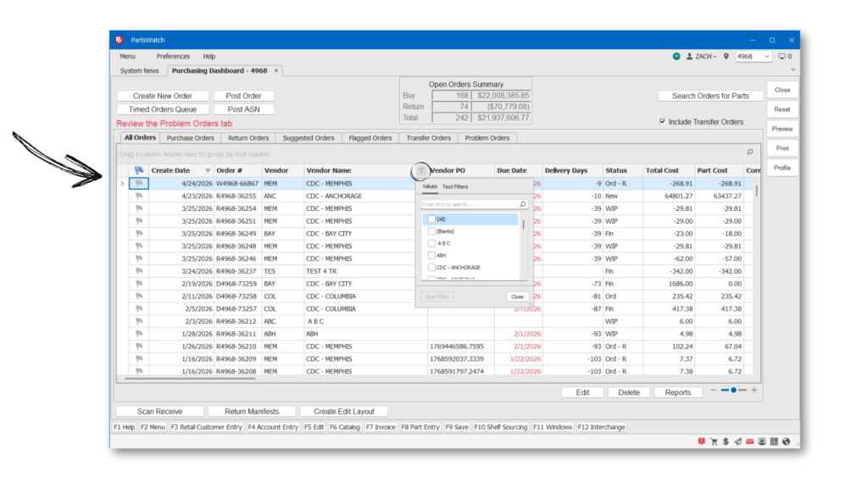868x488 pixels.
Task: Open the shopping cart status icon
Action: pyautogui.click(x=714, y=441)
